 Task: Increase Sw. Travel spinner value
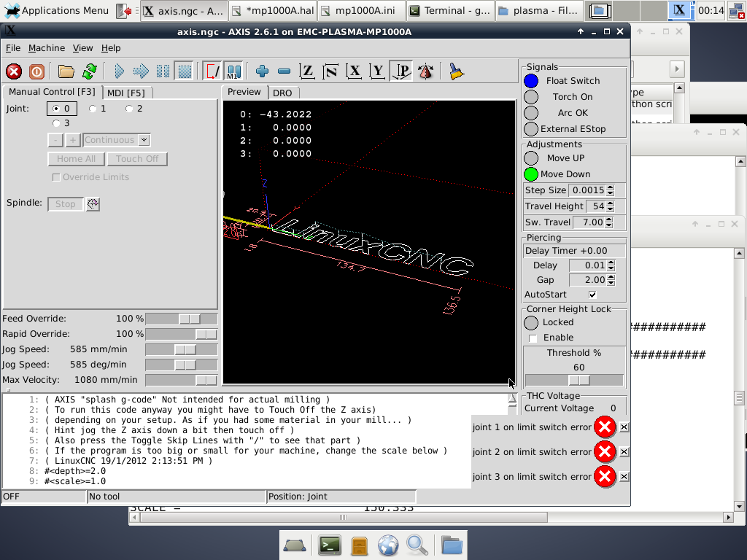point(609,219)
